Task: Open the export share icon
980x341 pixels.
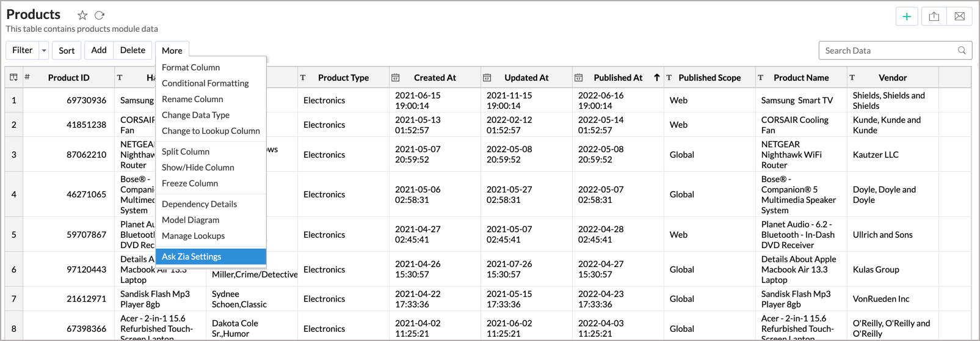Action: pos(934,16)
